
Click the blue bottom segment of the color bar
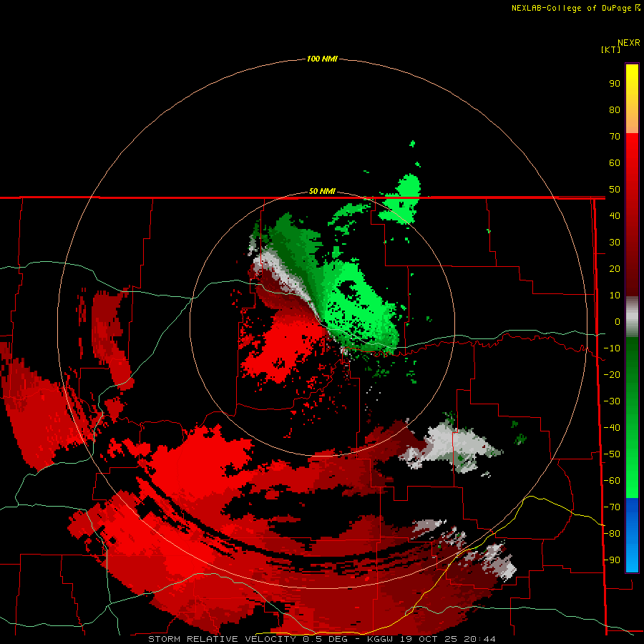click(x=632, y=535)
